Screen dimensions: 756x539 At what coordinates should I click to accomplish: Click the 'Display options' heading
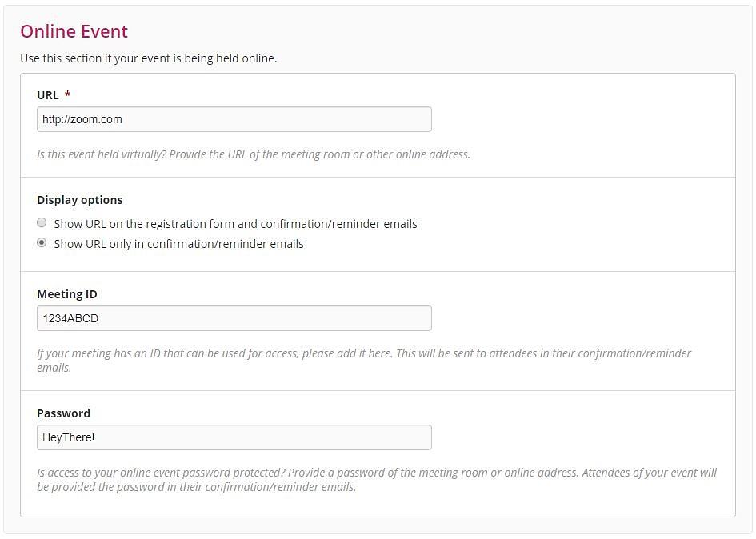tap(80, 200)
